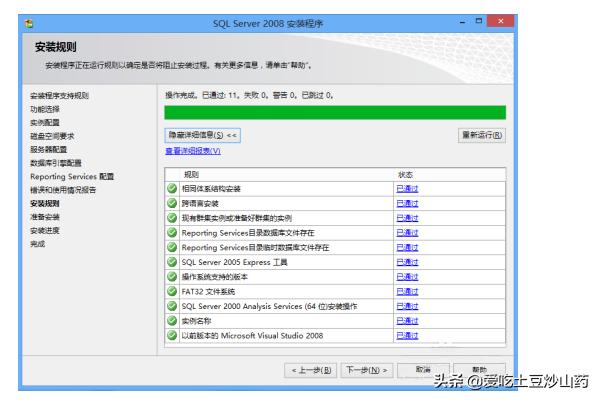Open 已通过 link for 现有群集实例或准备好群集的实例
Image resolution: width=600 pixels, height=400 pixels.
(x=407, y=218)
